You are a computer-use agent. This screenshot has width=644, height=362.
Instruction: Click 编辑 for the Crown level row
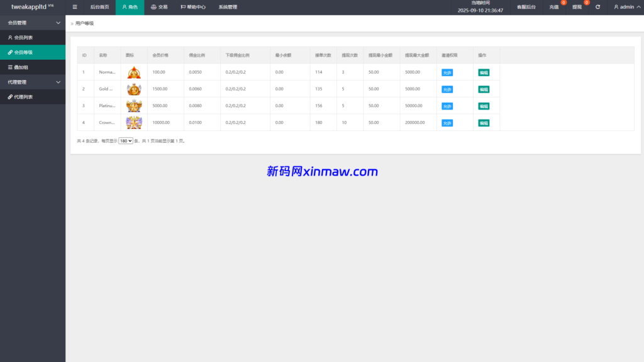[484, 123]
